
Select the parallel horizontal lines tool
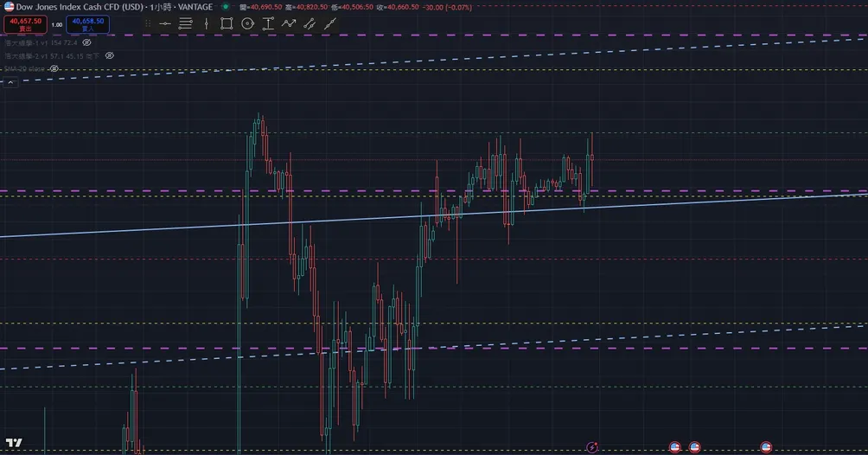186,24
